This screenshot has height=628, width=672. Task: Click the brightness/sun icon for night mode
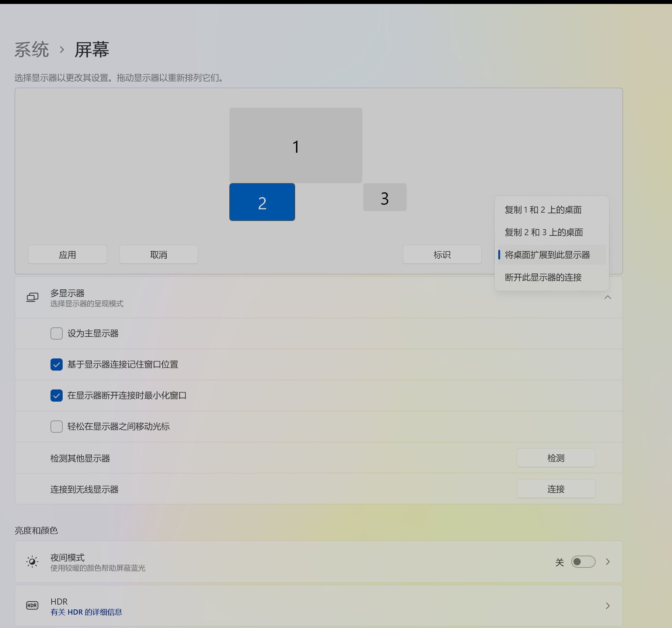pyautogui.click(x=31, y=561)
